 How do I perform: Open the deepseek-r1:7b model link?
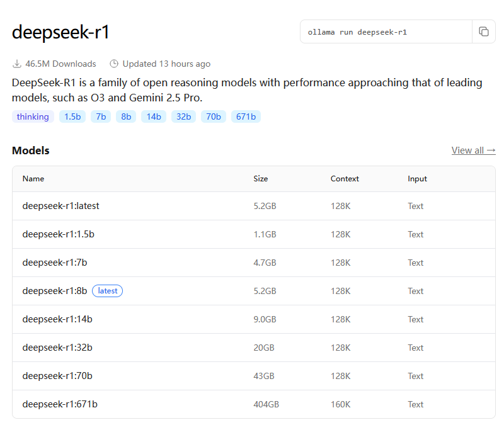click(x=54, y=263)
